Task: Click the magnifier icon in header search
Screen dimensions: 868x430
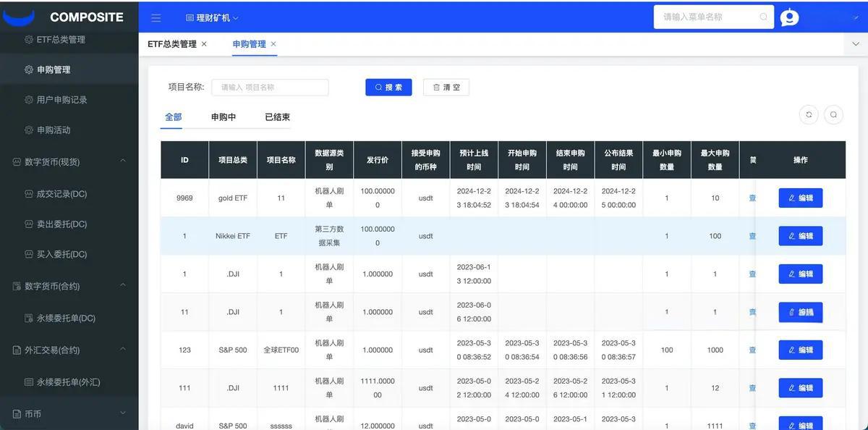Action: (x=764, y=17)
